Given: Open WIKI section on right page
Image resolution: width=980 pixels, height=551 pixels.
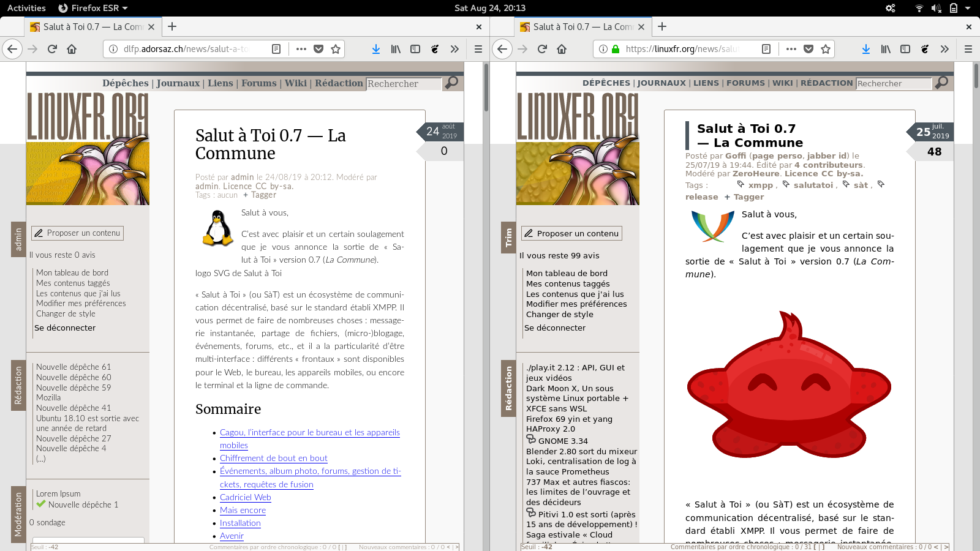Looking at the screenshot, I should 782,83.
